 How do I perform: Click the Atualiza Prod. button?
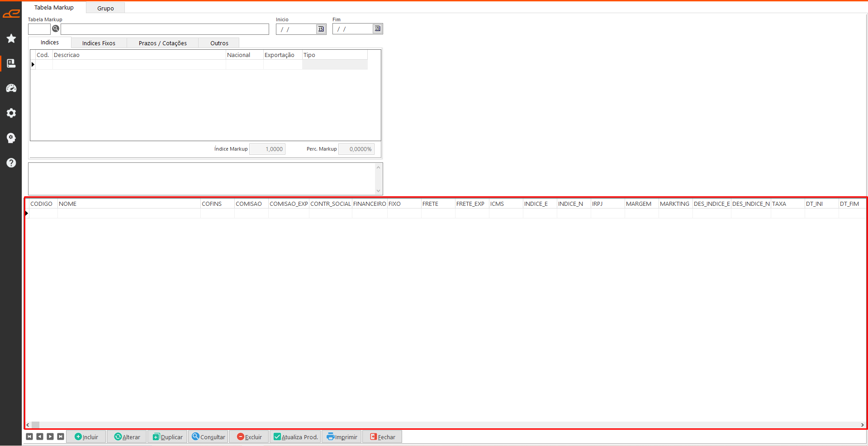coord(295,437)
